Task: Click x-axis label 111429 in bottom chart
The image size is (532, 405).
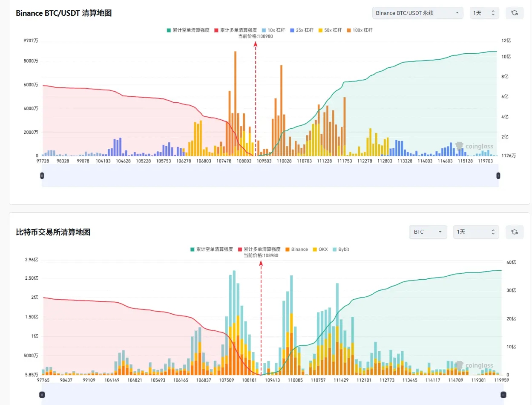Action: (x=341, y=379)
